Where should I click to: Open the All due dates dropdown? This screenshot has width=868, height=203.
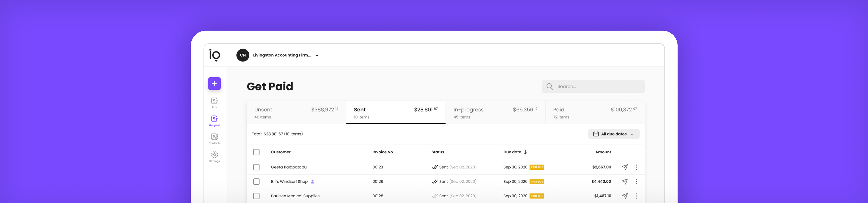(614, 134)
